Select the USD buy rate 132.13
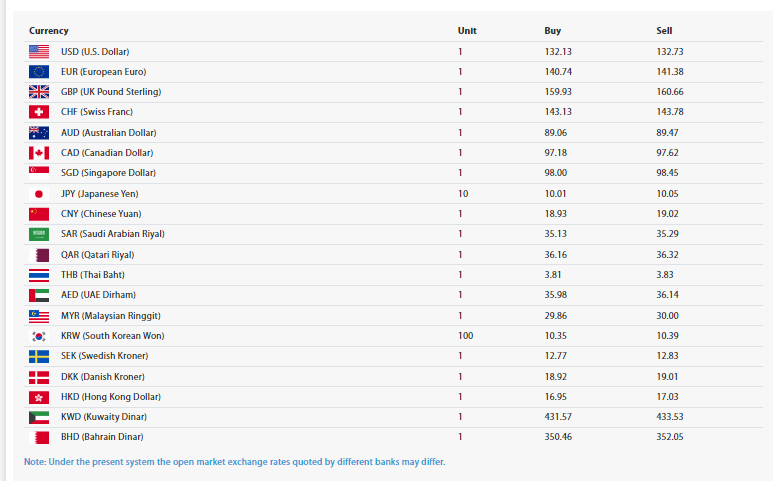Viewport: 780px width, 481px height. coord(558,51)
